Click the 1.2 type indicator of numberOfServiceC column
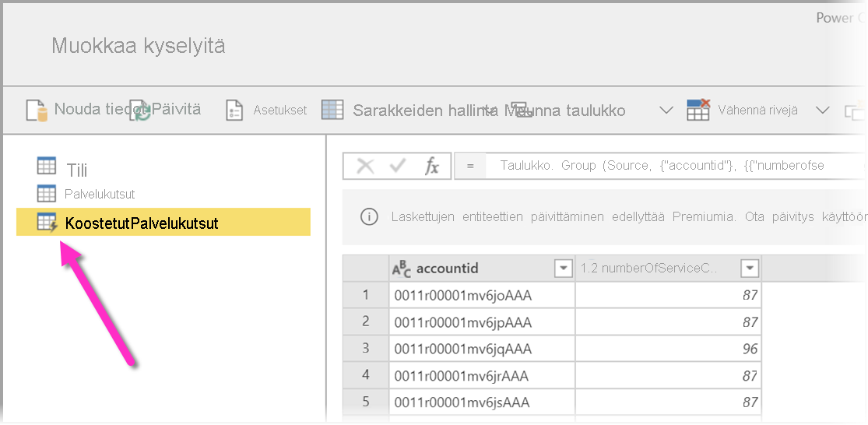Viewport: 868px width, 425px height. point(589,269)
